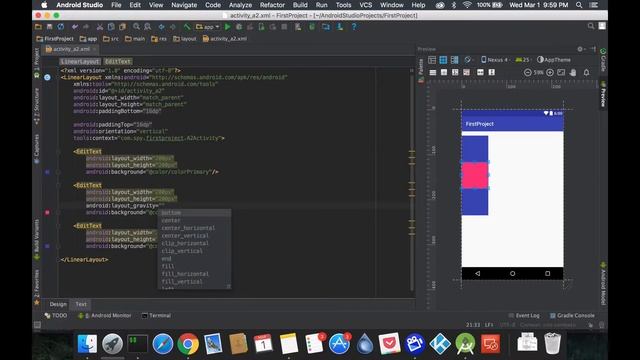
Task: Click the Debug app bug icon
Action: coord(239,27)
